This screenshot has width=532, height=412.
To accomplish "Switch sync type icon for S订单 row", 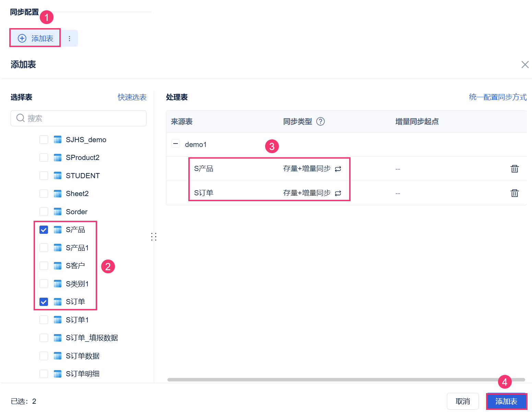I will click(338, 193).
